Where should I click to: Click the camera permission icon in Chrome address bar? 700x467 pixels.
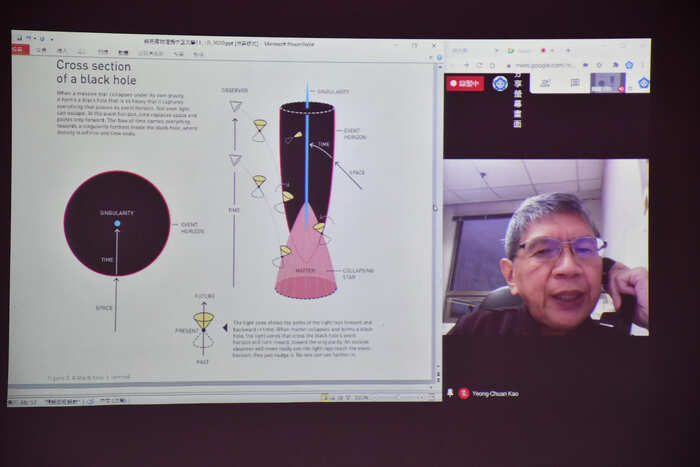click(x=585, y=65)
